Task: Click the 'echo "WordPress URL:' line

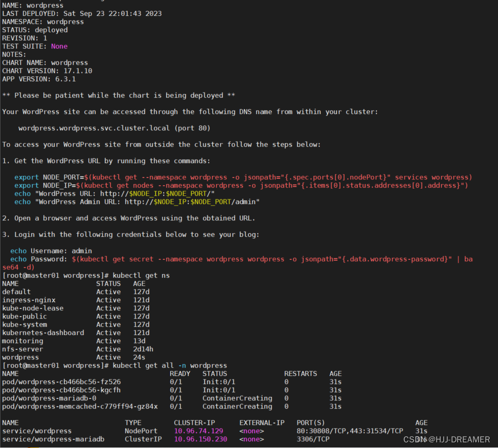Action: pos(115,194)
